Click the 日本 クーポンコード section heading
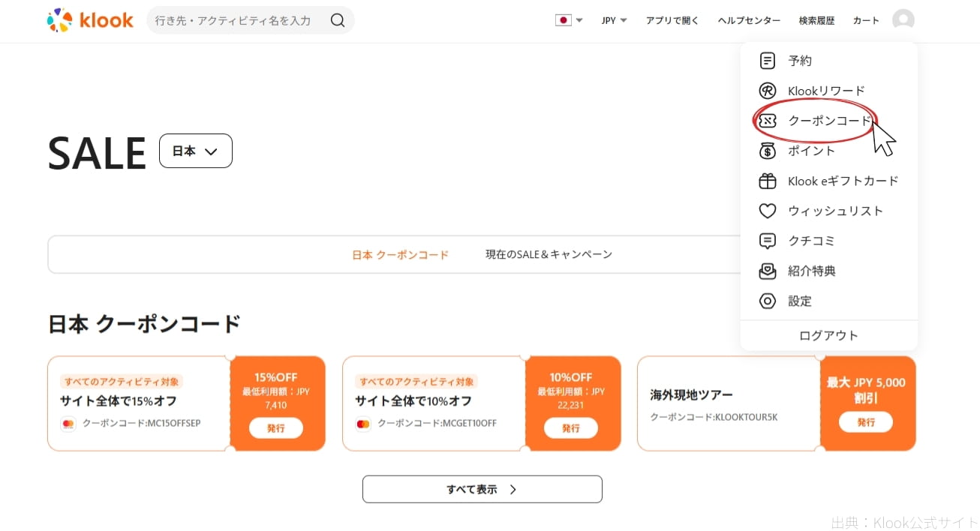Image resolution: width=980 pixels, height=531 pixels. 144,324
